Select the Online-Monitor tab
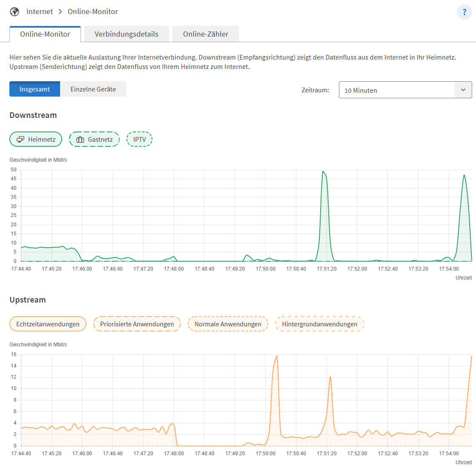The height and width of the screenshot is (471, 476). [x=45, y=34]
